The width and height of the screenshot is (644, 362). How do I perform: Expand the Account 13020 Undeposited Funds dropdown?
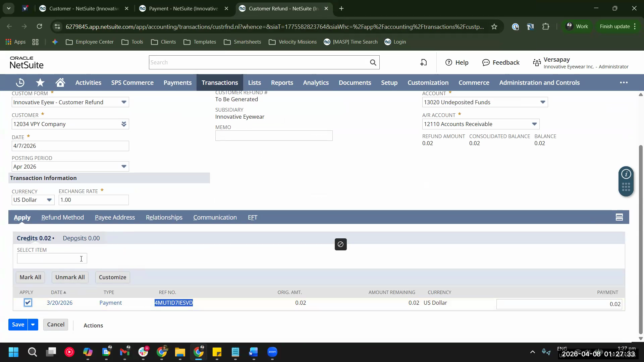[543, 102]
